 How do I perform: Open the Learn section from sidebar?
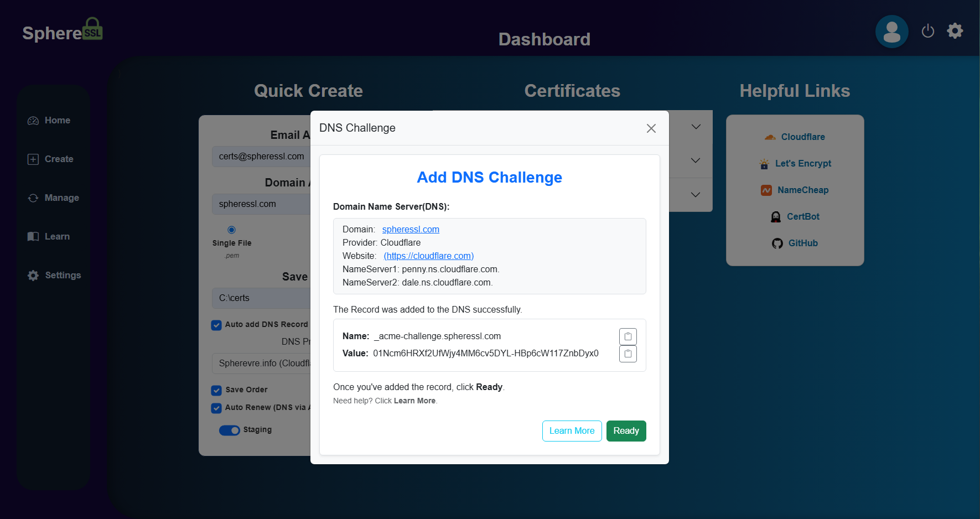[56, 236]
